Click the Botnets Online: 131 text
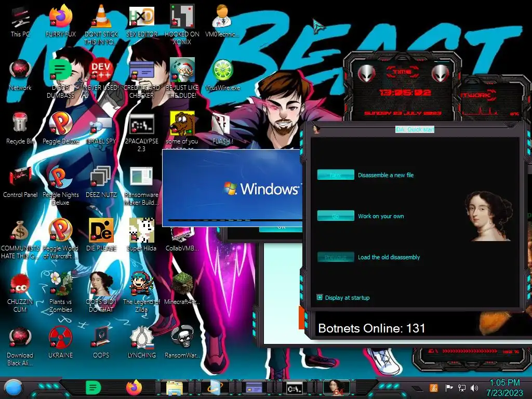 tap(371, 328)
